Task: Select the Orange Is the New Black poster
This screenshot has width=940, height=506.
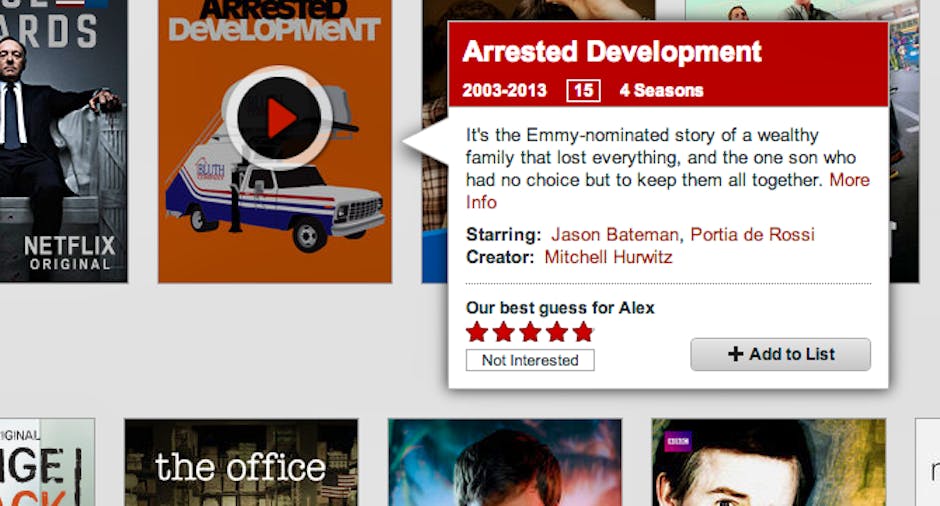Action: tap(47, 462)
